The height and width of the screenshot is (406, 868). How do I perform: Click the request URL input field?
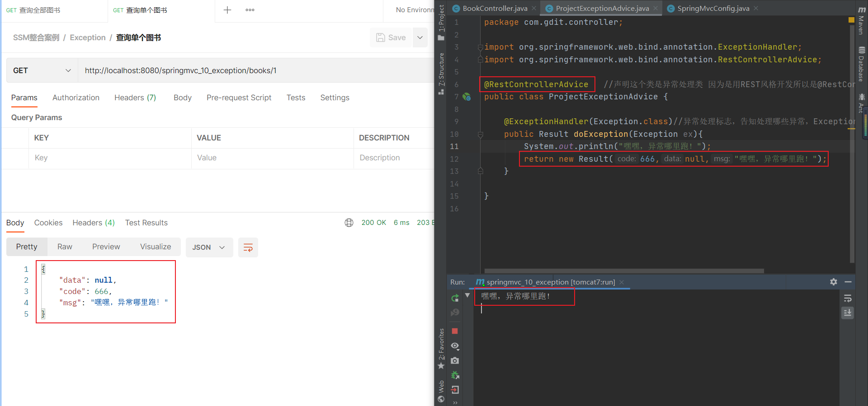[256, 70]
